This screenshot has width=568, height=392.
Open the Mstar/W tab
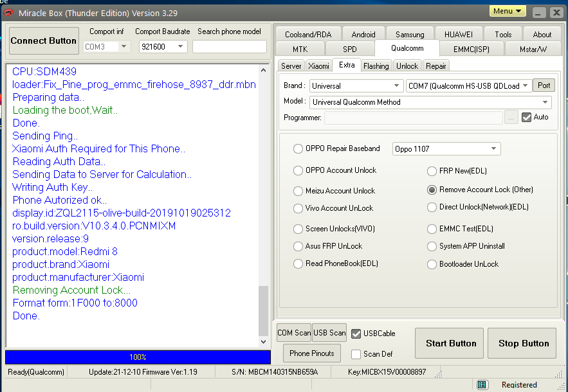click(533, 49)
